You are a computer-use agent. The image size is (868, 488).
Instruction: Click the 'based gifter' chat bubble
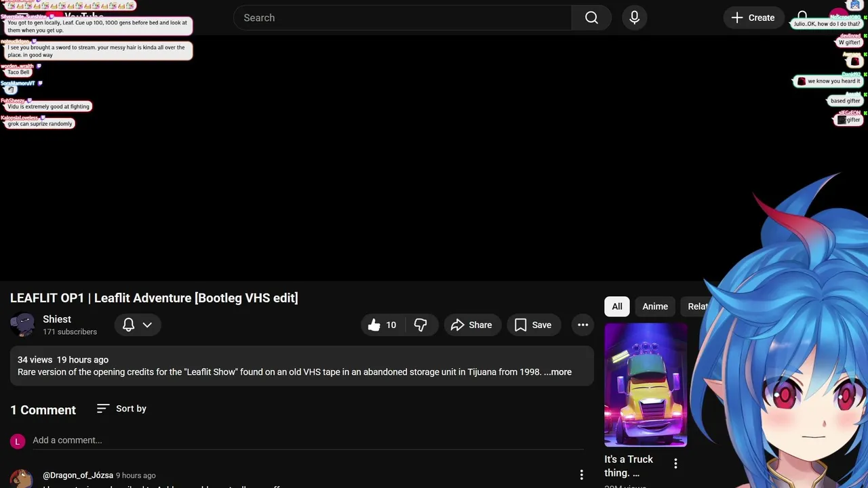[845, 101]
